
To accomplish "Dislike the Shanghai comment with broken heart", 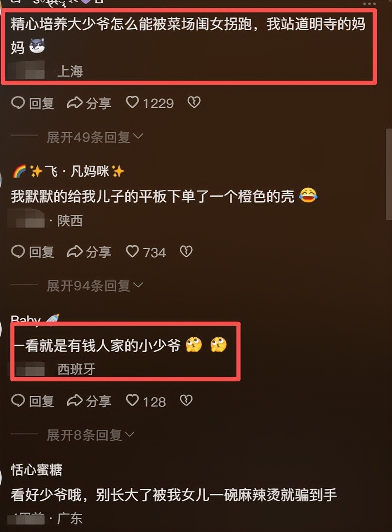I will click(x=194, y=102).
